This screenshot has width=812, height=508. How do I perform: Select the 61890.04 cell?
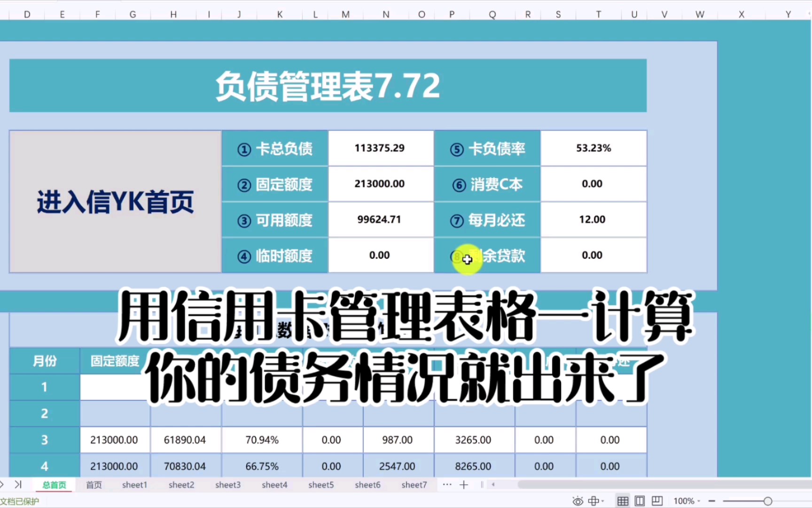[x=186, y=440]
